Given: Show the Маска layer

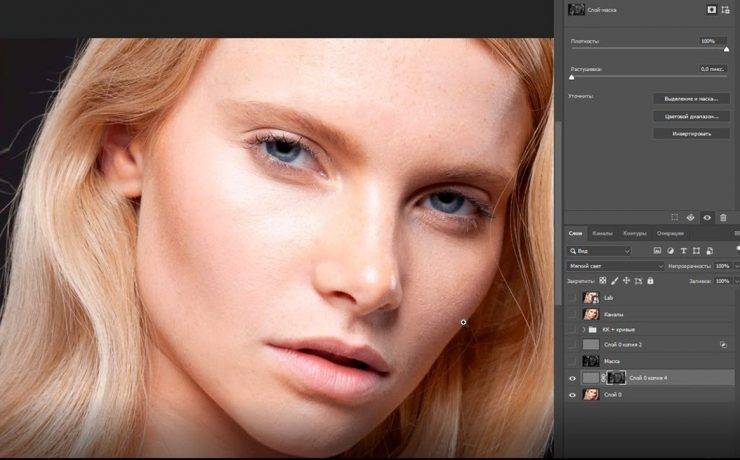Looking at the screenshot, I should (x=572, y=361).
